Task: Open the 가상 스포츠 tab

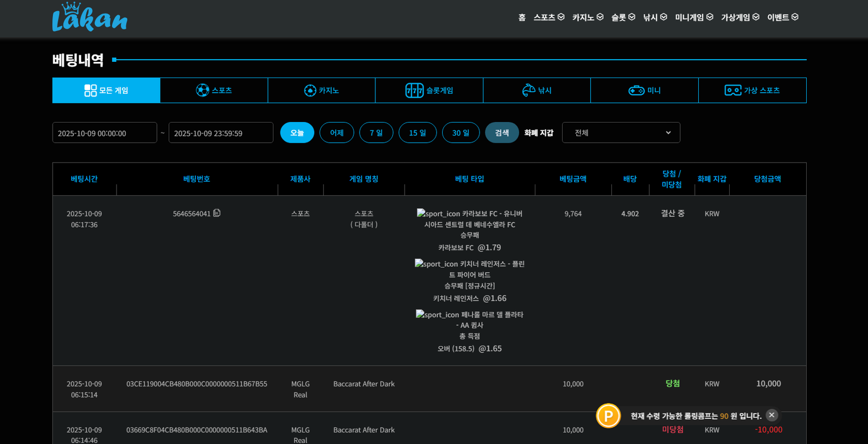Action: coord(752,91)
